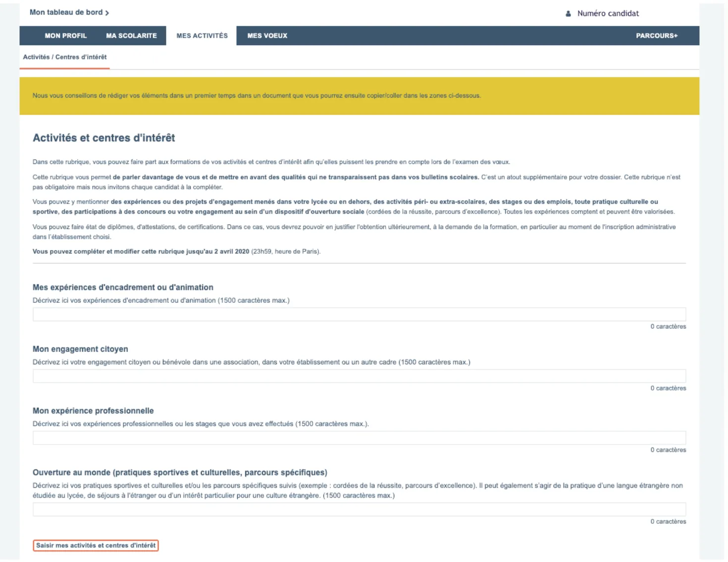
Task: Open the MON PROFIL tab
Action: click(x=66, y=35)
